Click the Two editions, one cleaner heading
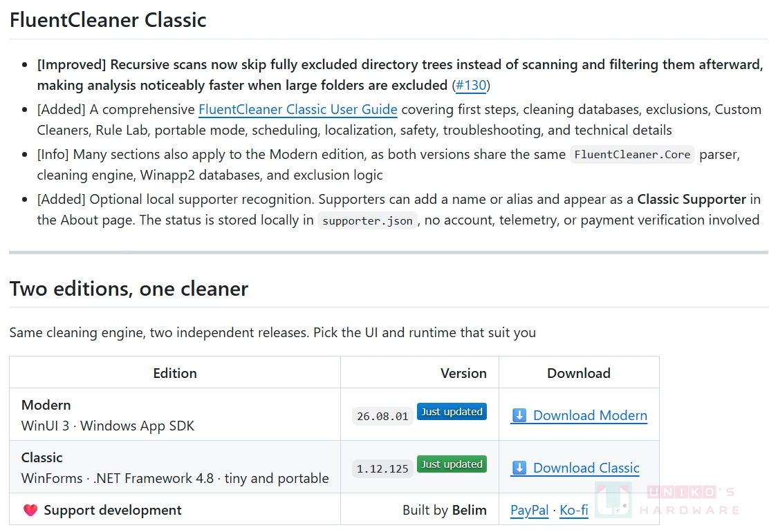The width and height of the screenshot is (778, 532). [x=129, y=289]
